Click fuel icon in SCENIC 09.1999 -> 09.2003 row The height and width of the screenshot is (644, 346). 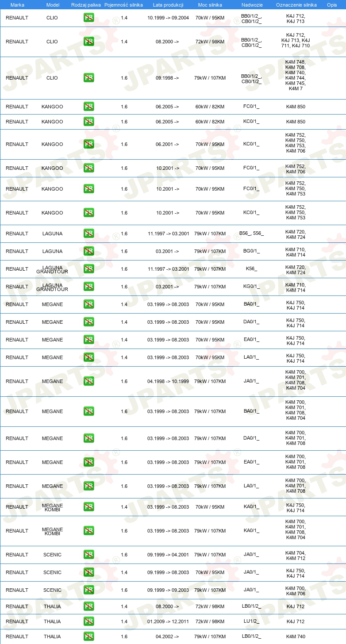88,590
